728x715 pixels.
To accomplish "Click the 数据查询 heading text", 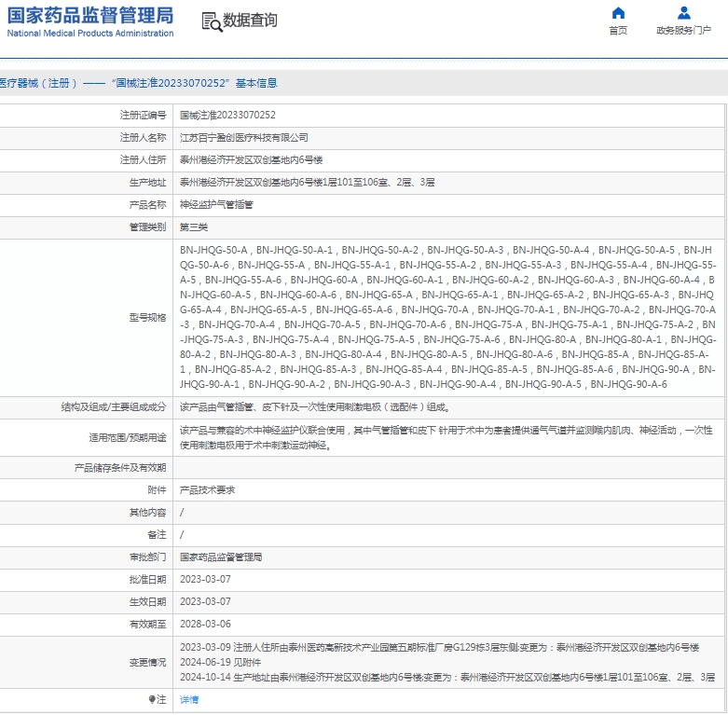I will (x=250, y=21).
